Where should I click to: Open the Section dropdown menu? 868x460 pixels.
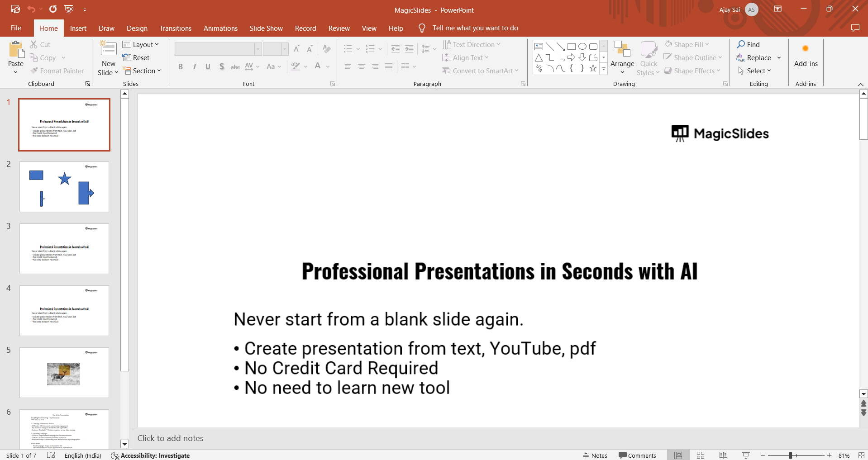[142, 71]
